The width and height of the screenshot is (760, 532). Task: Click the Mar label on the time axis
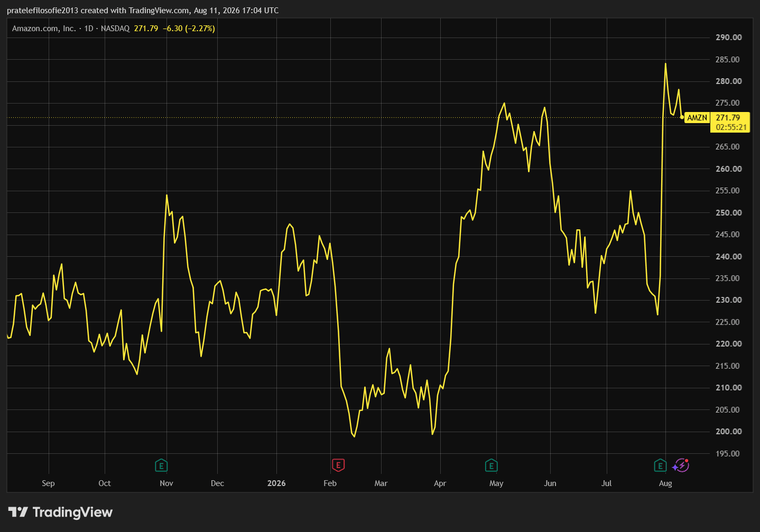(381, 483)
